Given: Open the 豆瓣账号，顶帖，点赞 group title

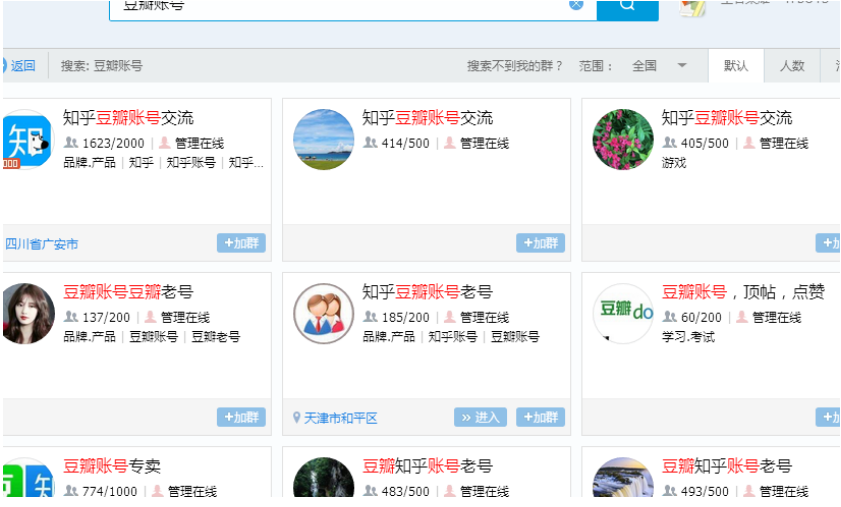Looking at the screenshot, I should 743,292.
